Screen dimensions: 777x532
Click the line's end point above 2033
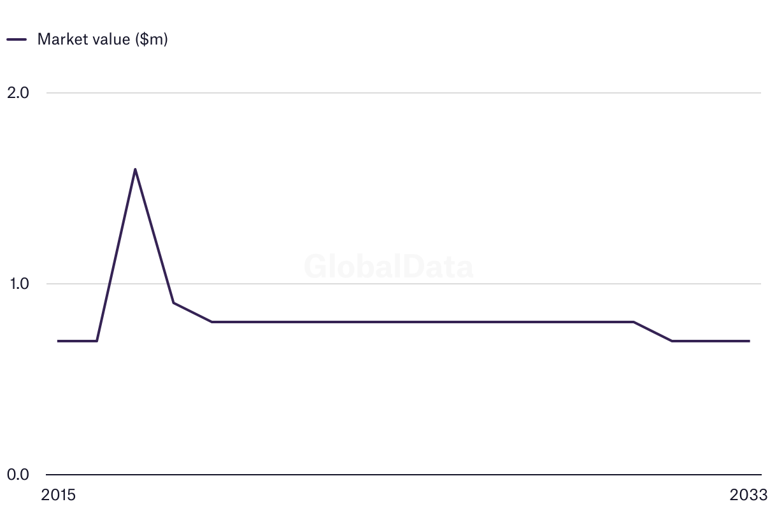tap(749, 341)
